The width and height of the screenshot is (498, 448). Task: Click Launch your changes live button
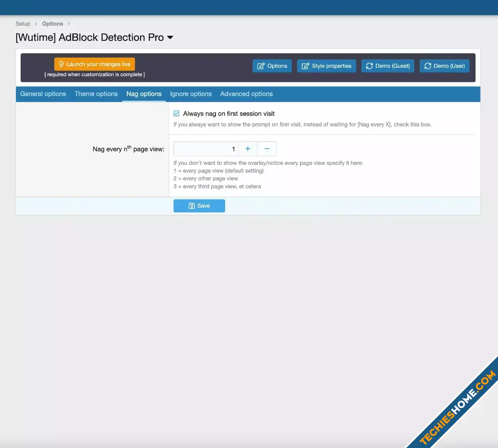coord(95,64)
